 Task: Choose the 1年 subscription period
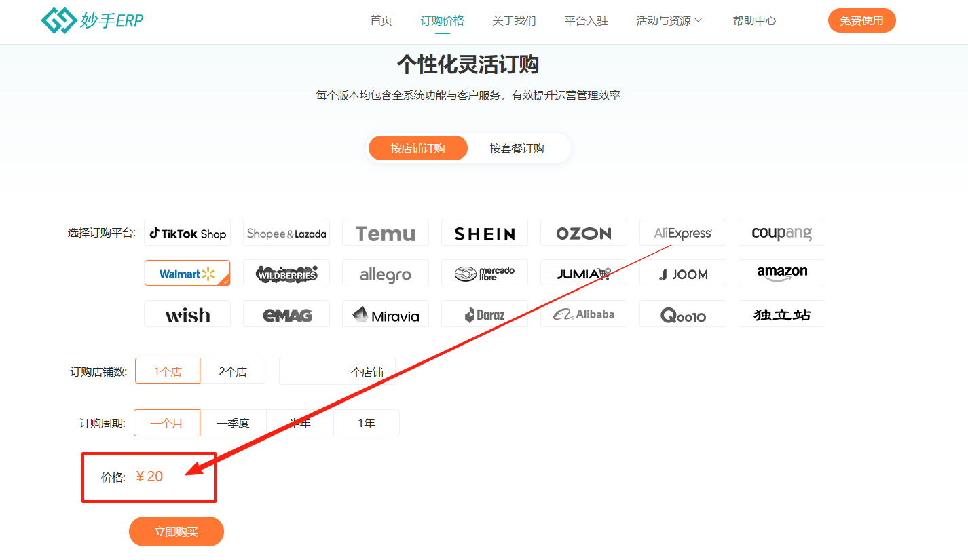tap(366, 423)
